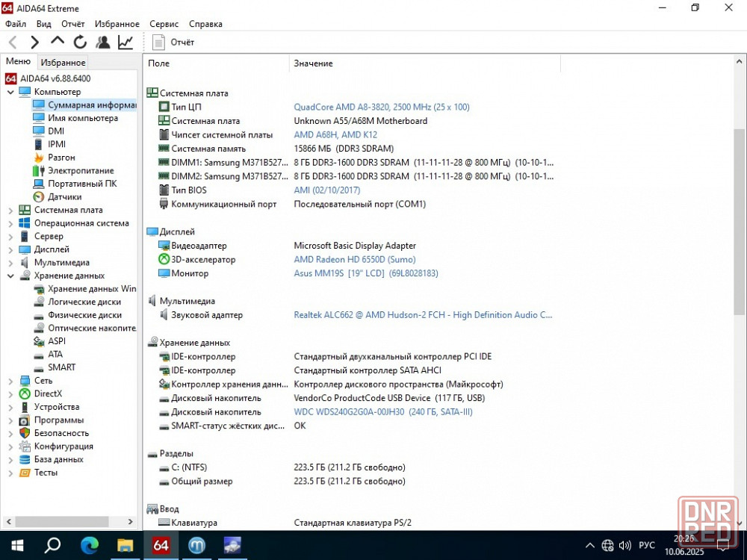Collapse the Компьютер tree node
The height and width of the screenshot is (560, 747).
click(x=10, y=92)
